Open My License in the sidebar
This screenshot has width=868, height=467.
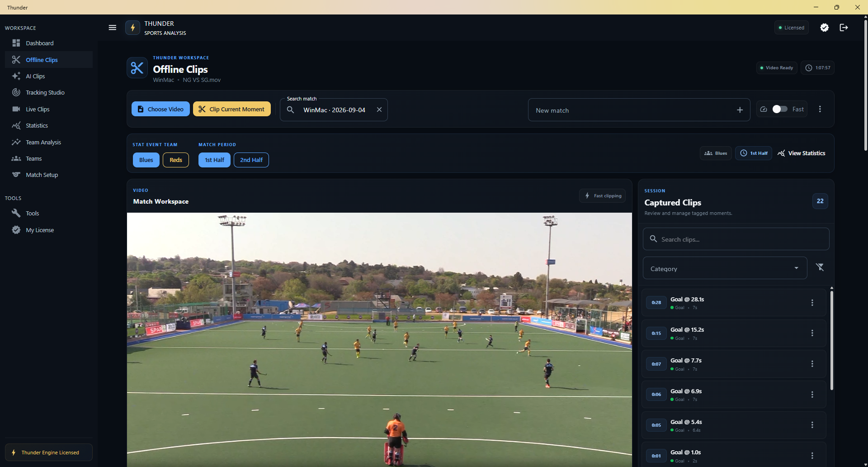49,230
